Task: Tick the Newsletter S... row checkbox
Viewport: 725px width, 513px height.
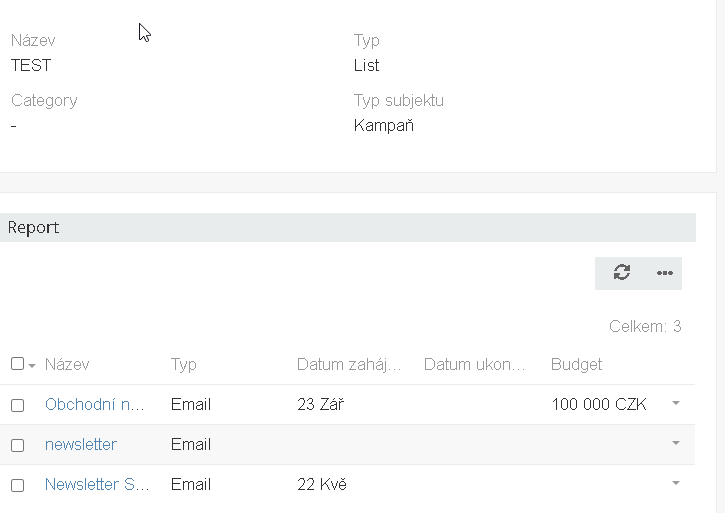Action: pyautogui.click(x=17, y=485)
